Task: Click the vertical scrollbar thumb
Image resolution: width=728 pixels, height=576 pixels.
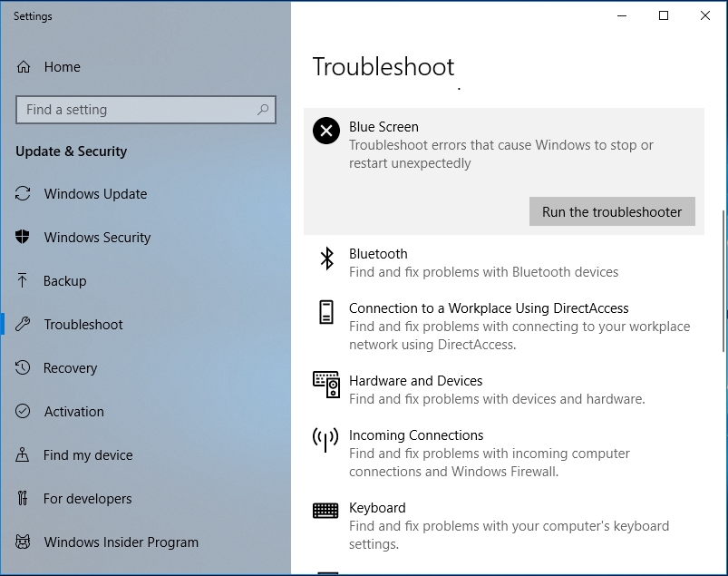Action: pos(723,281)
